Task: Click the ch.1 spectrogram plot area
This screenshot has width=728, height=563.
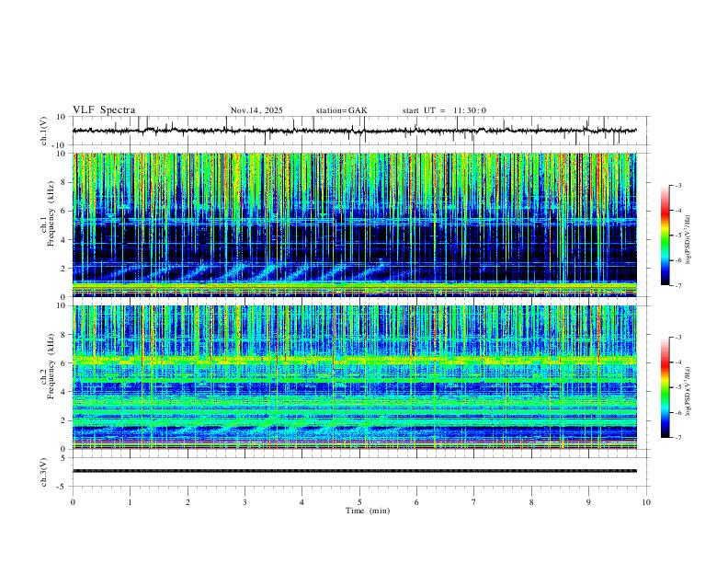Action: [355, 224]
